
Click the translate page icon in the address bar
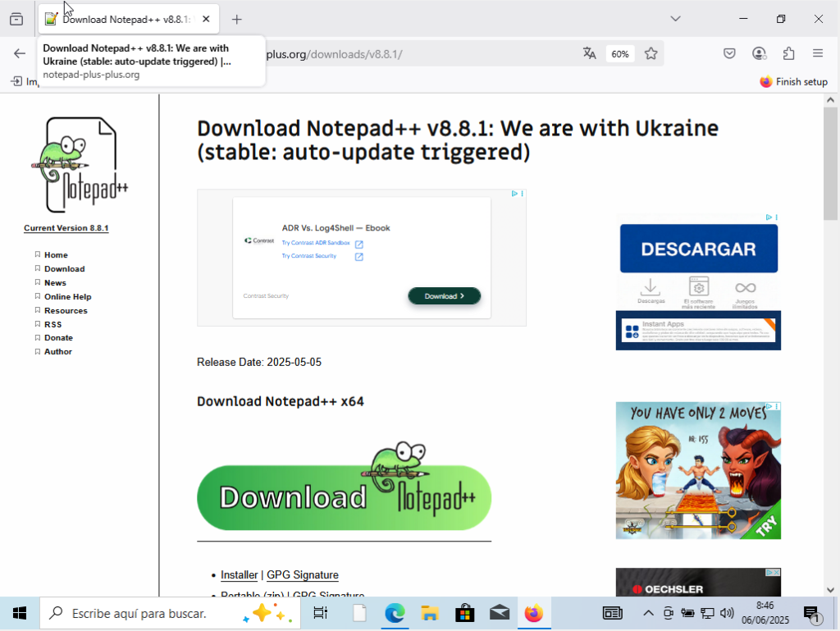589,53
